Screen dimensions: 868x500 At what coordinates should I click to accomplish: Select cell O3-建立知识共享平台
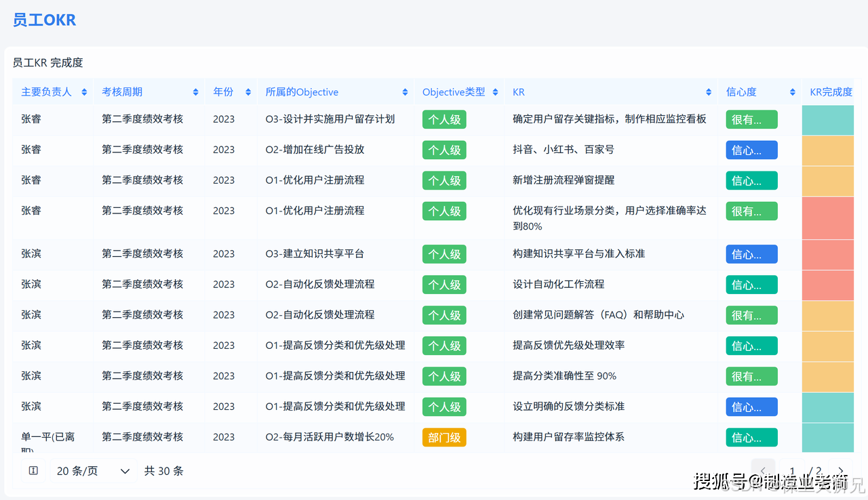click(x=315, y=253)
